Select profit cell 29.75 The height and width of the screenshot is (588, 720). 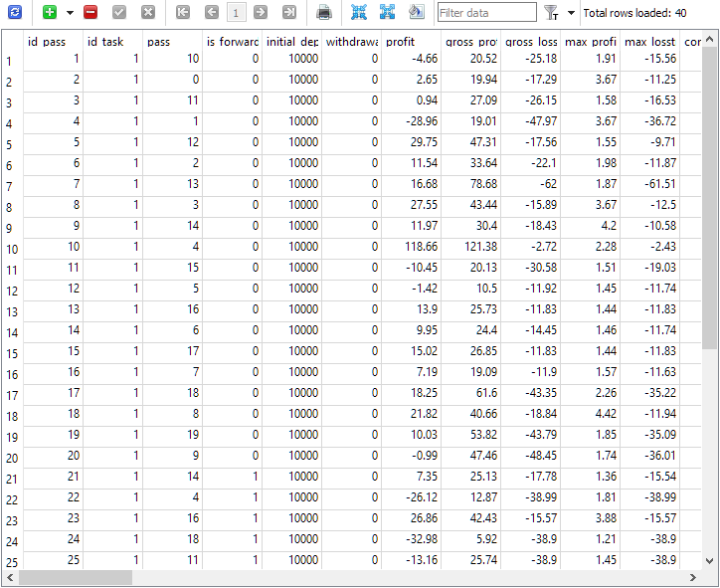click(411, 142)
